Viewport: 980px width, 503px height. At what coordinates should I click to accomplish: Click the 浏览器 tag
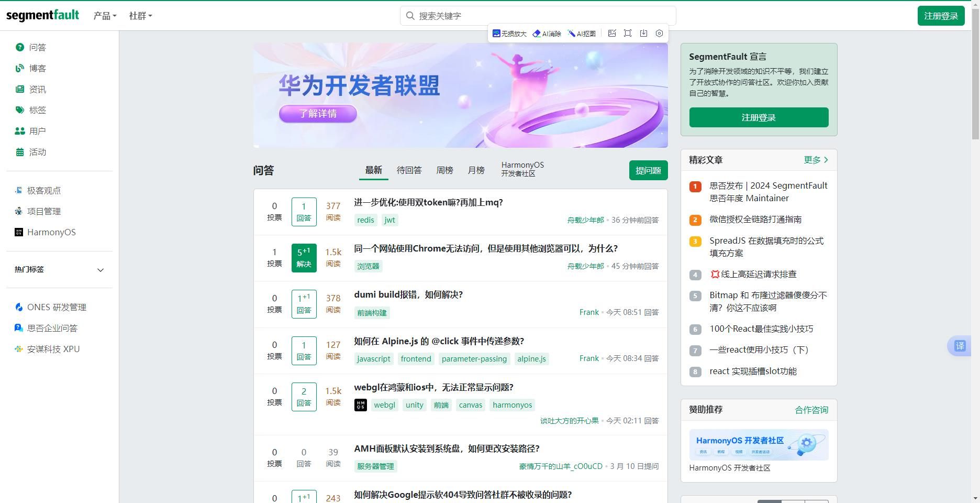click(368, 266)
